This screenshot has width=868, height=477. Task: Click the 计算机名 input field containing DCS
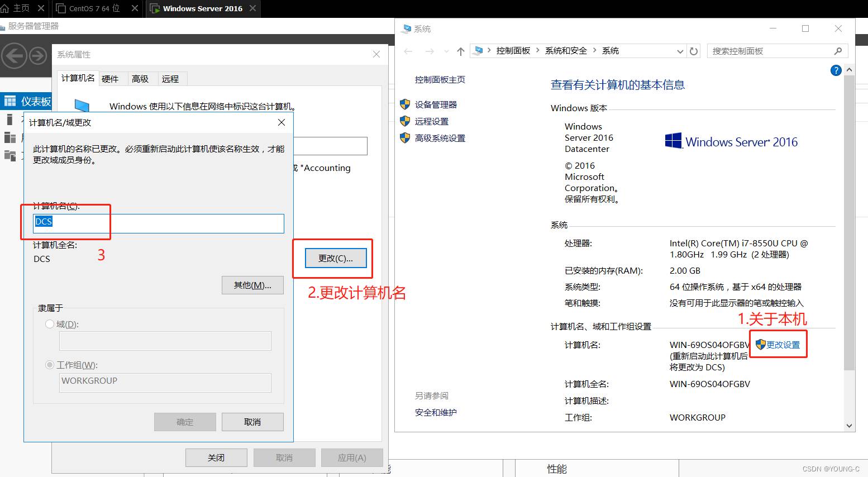pyautogui.click(x=159, y=223)
